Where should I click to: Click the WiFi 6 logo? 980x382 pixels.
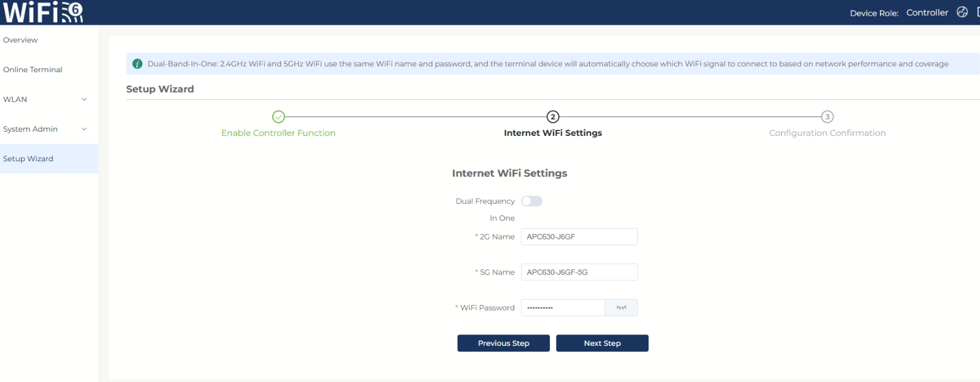click(43, 12)
